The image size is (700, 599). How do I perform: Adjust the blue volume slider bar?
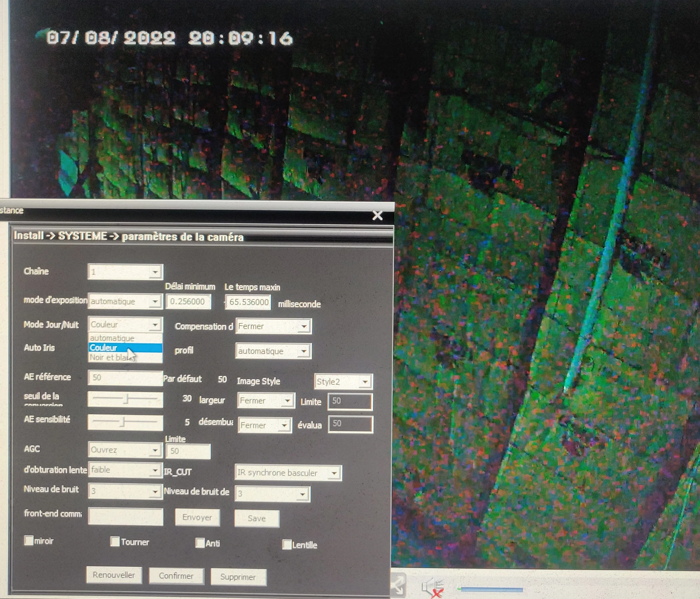coord(492,589)
